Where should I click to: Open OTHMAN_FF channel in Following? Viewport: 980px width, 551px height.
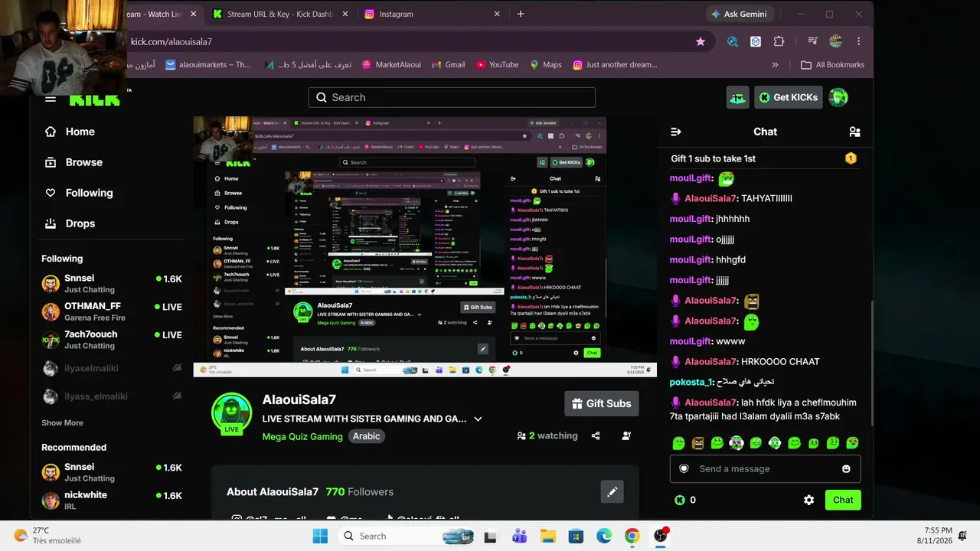click(112, 311)
